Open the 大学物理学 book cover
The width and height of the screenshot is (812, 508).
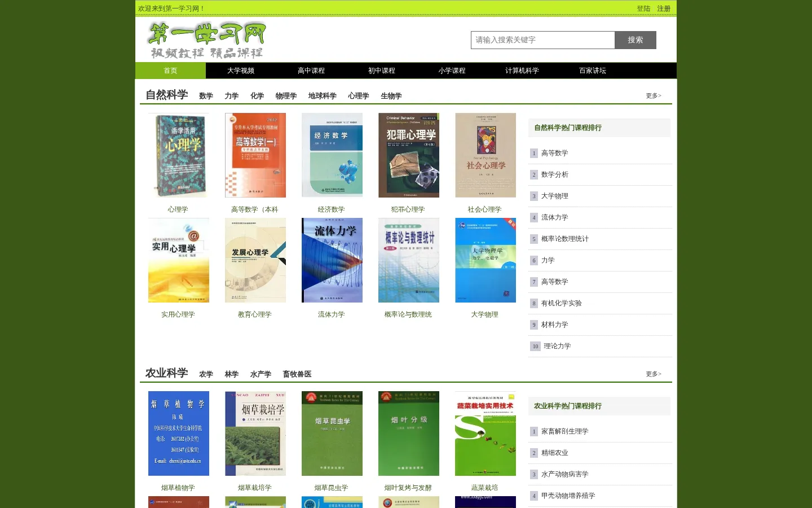[486, 260]
